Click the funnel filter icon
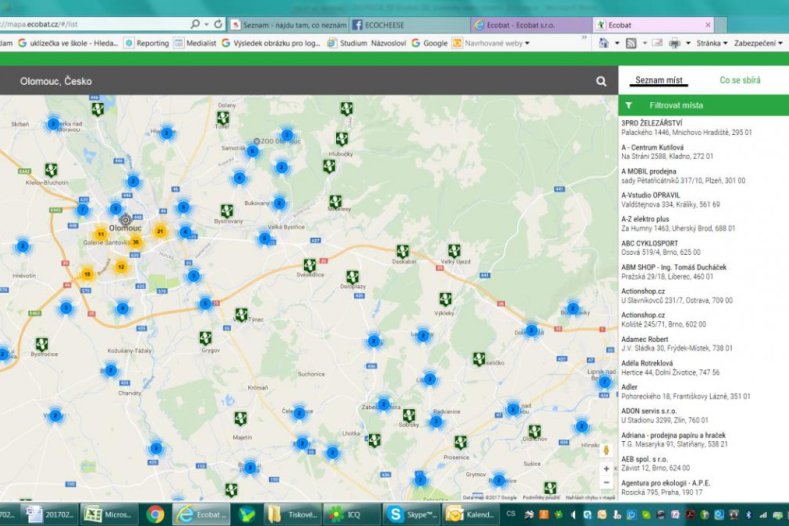The image size is (789, 526). tap(628, 106)
